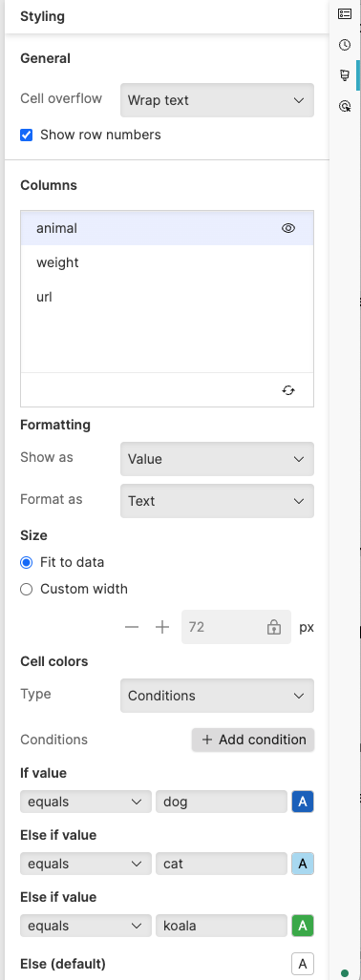Screen dimensions: 361x980
Task: Click the green status dot in sidebar
Action: [344, 972]
